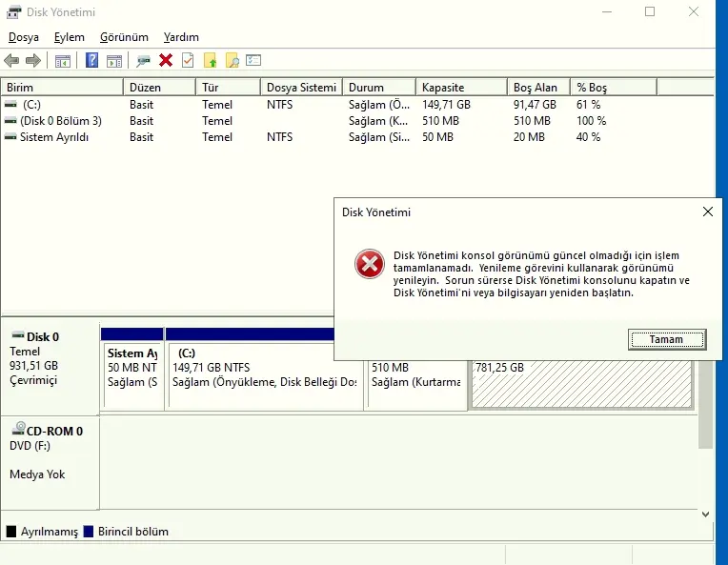
Task: Click the Disk 0 Bölüm 3 row icon
Action: 10,121
